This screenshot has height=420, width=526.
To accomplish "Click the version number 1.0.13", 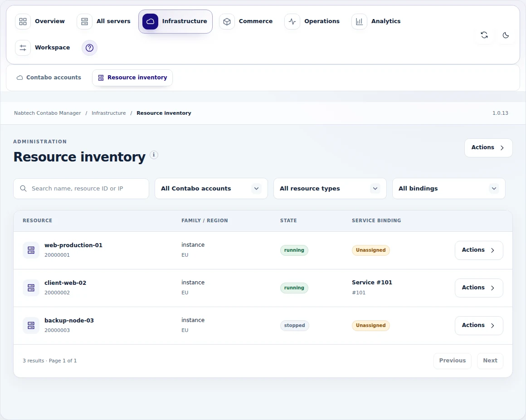I will pos(500,113).
